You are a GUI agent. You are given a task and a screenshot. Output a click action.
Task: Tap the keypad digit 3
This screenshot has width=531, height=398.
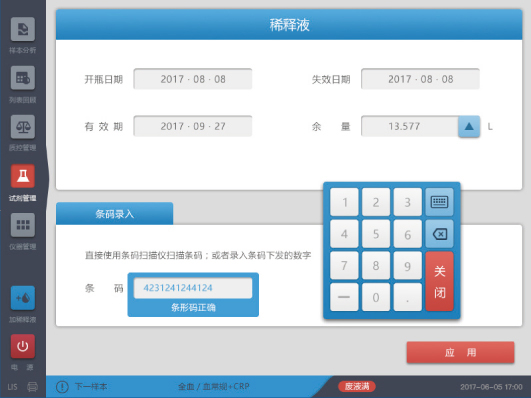click(408, 202)
